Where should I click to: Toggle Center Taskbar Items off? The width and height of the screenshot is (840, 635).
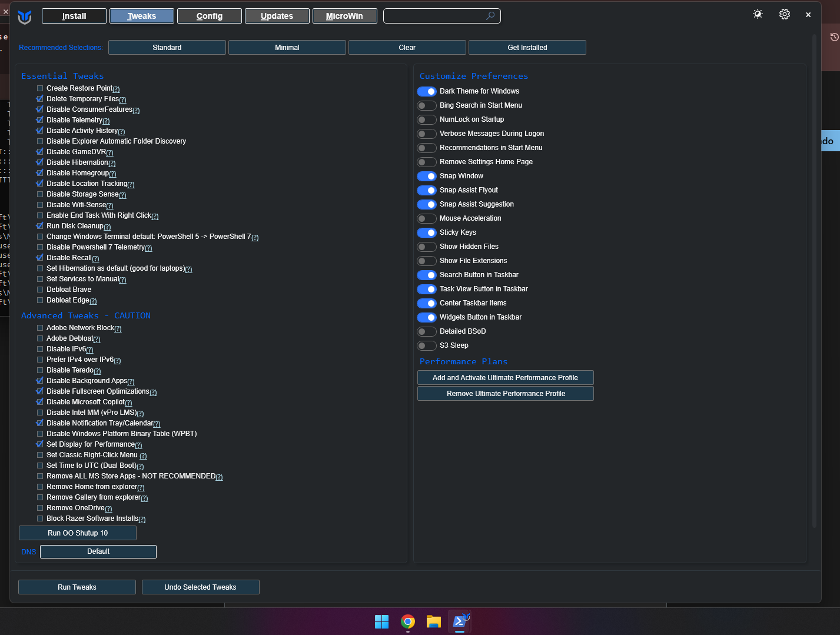(x=427, y=303)
